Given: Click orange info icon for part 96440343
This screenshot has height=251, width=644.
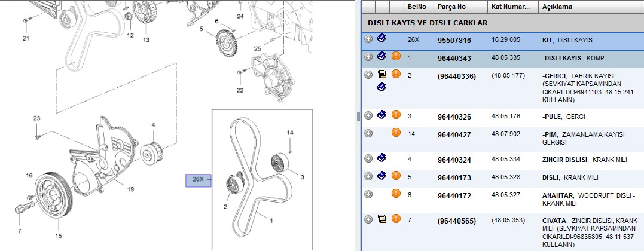Looking at the screenshot, I should click(396, 56).
